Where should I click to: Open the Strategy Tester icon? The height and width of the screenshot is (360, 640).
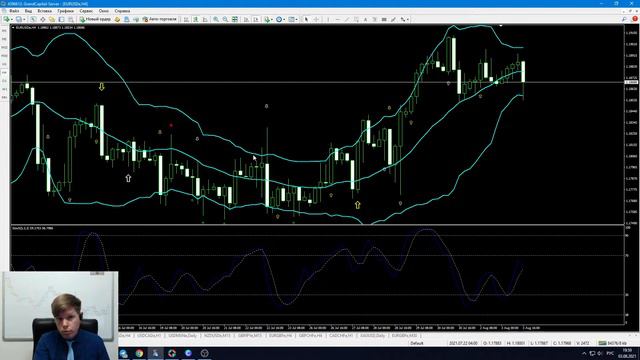point(71,19)
